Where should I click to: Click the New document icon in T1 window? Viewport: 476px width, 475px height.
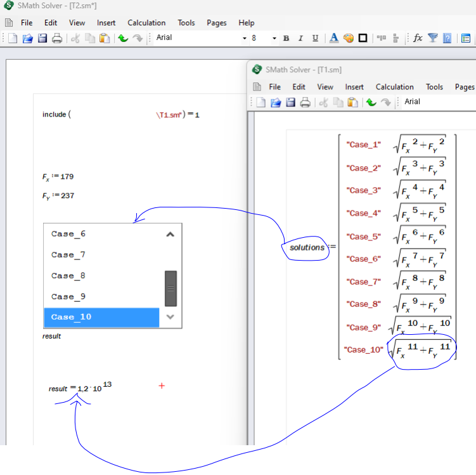(x=261, y=102)
